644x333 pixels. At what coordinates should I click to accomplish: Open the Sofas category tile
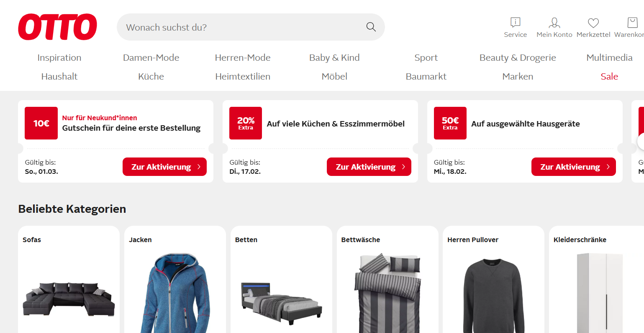pos(69,285)
